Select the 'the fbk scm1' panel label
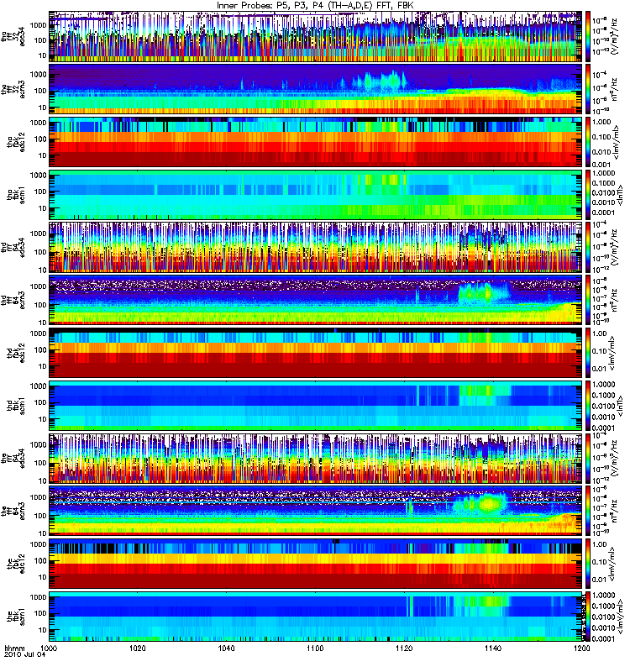Image resolution: width=630 pixels, height=672 pixels. (x=16, y=617)
